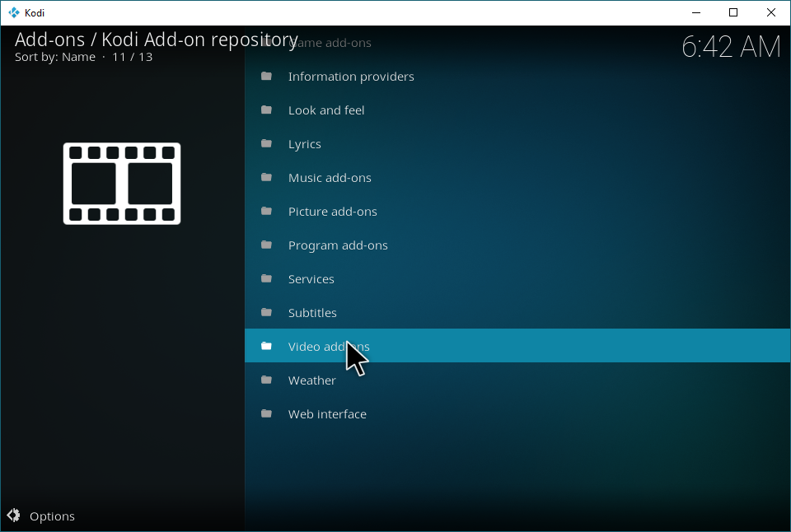Click the Weather folder icon

[266, 380]
